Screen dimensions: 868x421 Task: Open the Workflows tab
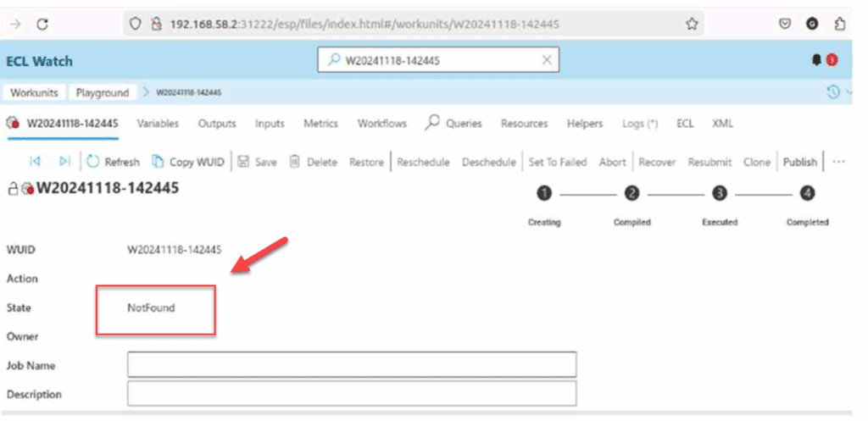381,124
